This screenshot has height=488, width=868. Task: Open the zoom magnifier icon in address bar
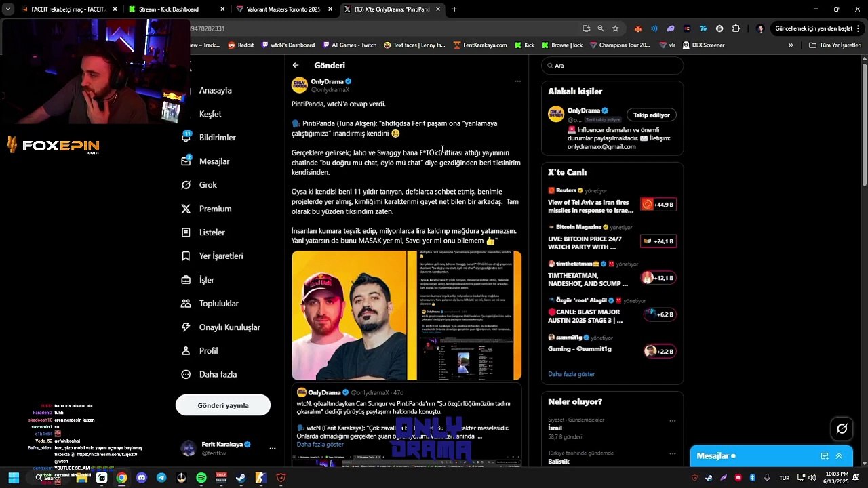click(x=601, y=28)
